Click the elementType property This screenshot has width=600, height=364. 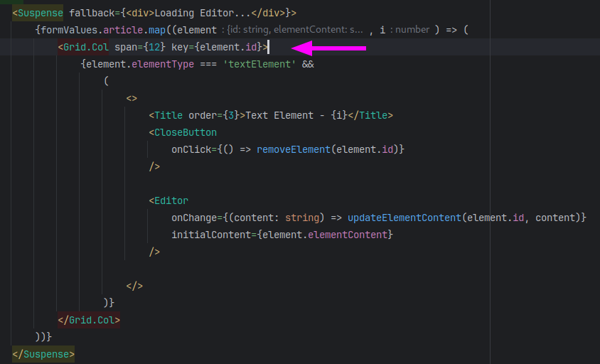[163, 64]
